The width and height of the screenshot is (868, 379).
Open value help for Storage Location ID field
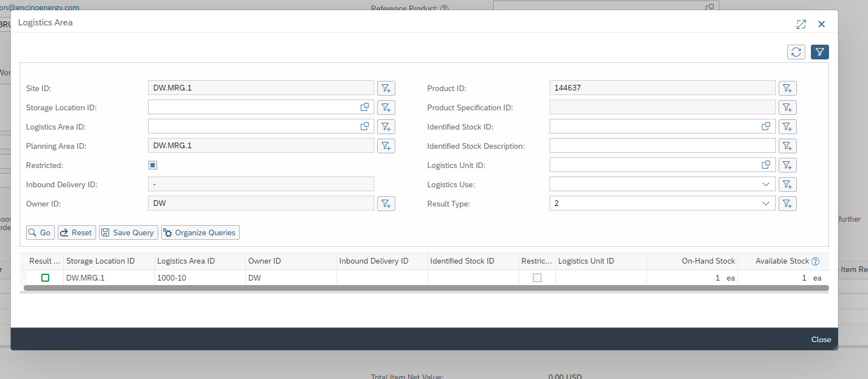365,107
